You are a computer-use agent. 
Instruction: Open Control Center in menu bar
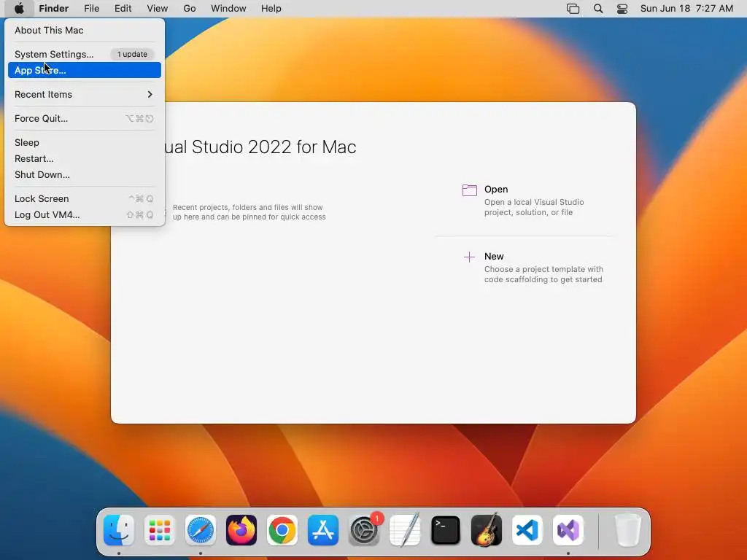click(622, 9)
